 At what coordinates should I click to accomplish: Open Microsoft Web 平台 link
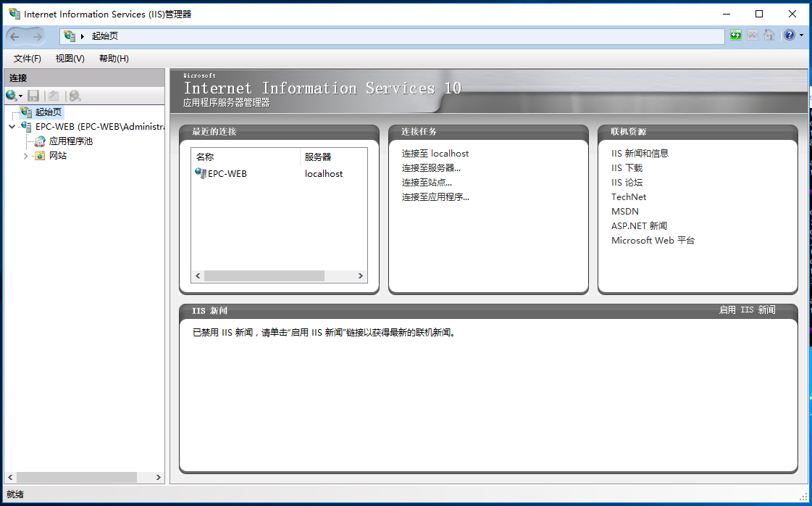pos(653,241)
